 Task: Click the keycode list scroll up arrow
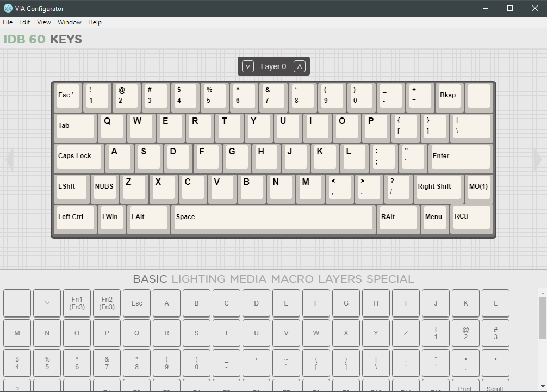tap(543, 293)
